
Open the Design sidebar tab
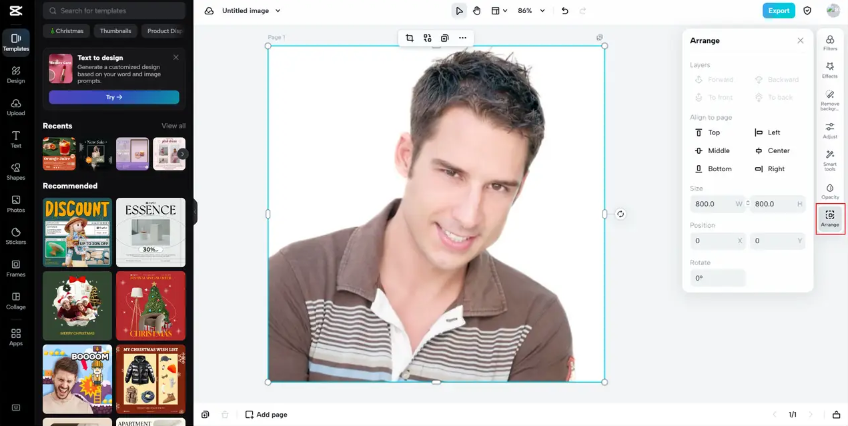[x=16, y=75]
